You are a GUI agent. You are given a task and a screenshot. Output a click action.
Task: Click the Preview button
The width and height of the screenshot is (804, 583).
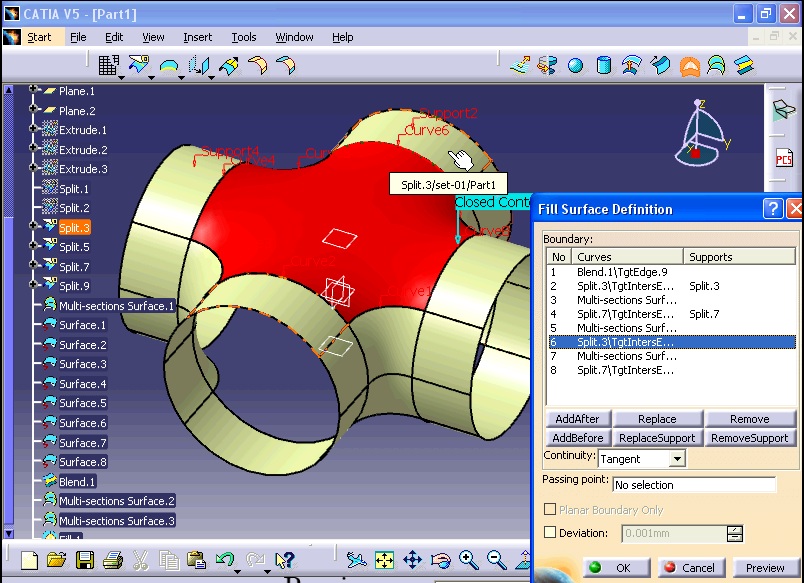click(x=765, y=568)
